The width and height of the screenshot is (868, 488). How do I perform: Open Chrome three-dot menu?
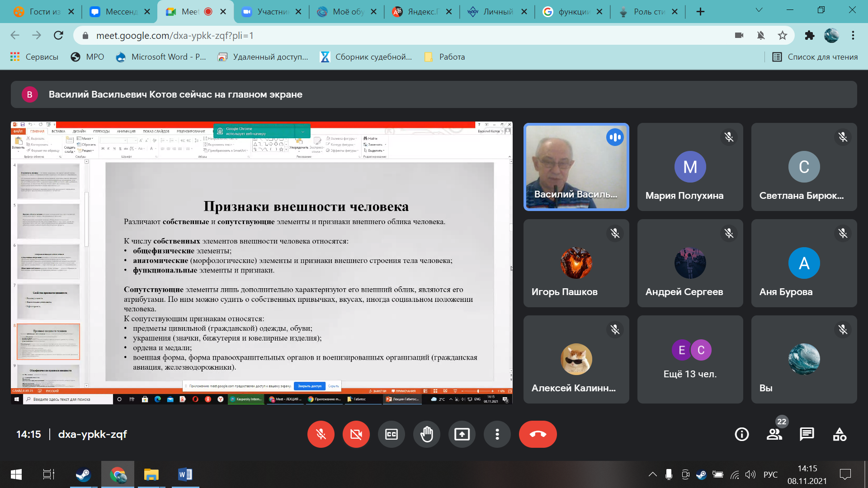pos(853,35)
